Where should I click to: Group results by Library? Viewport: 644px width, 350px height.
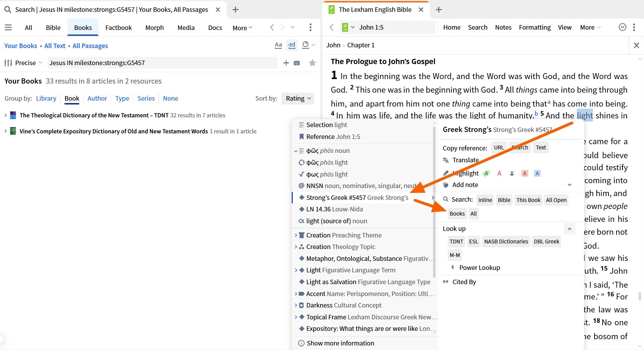[x=46, y=98]
